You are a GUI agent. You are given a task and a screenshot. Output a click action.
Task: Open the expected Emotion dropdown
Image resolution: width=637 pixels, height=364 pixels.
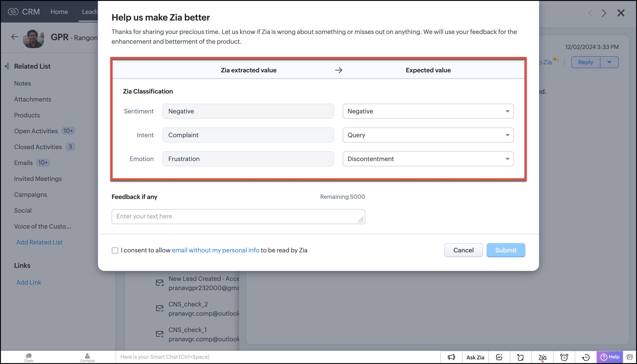[428, 159]
